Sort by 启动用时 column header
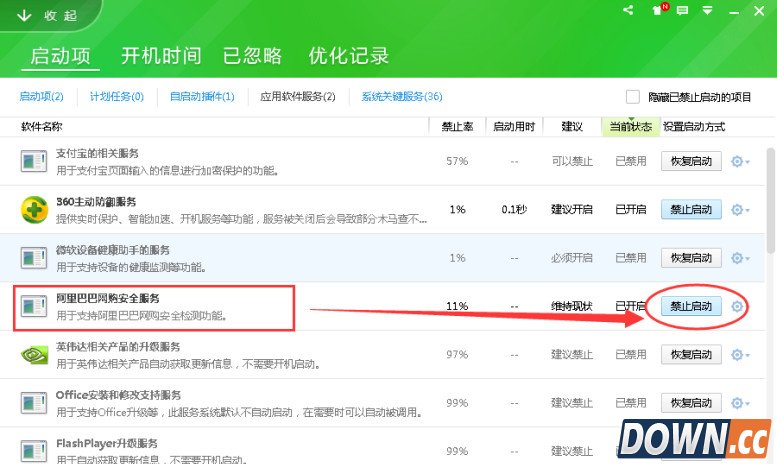The height and width of the screenshot is (464, 777). tap(514, 127)
